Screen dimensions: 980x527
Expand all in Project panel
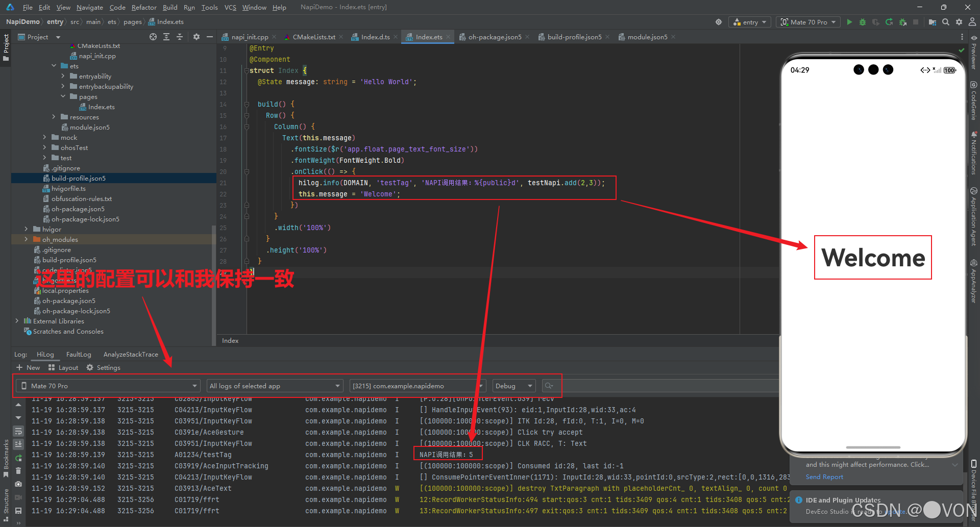click(x=166, y=37)
